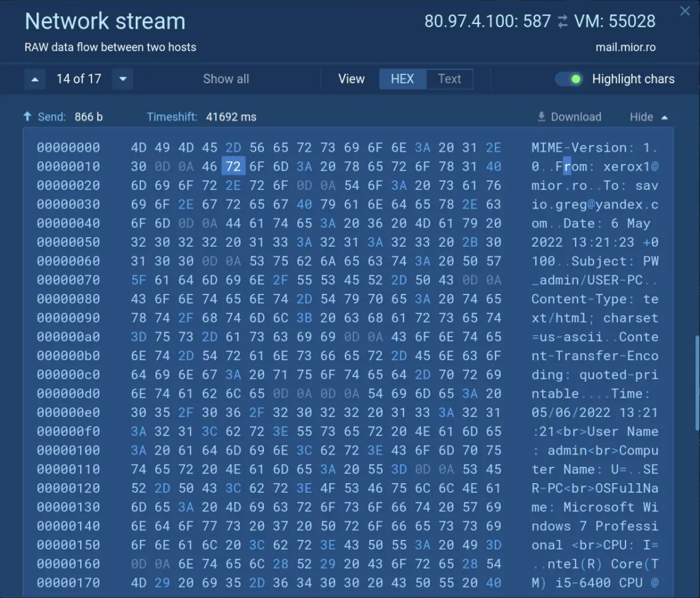Viewport: 700px width, 598px height.
Task: Click the bidirectional arrows between hosts
Action: [x=563, y=21]
